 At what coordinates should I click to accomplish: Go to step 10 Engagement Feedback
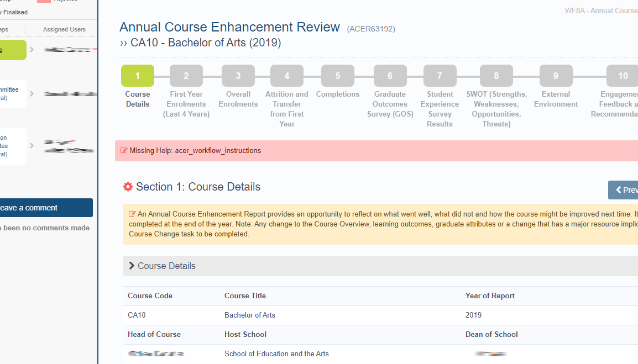coord(623,76)
